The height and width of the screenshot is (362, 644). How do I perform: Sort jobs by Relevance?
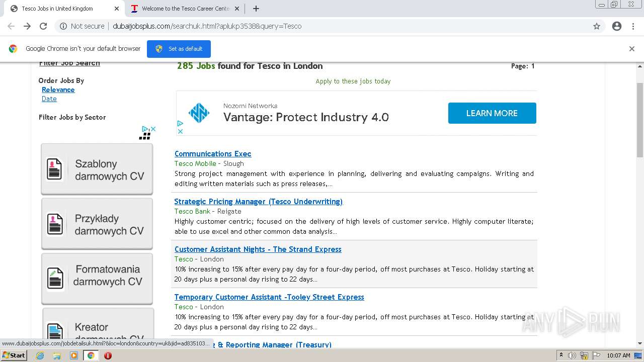click(x=58, y=89)
